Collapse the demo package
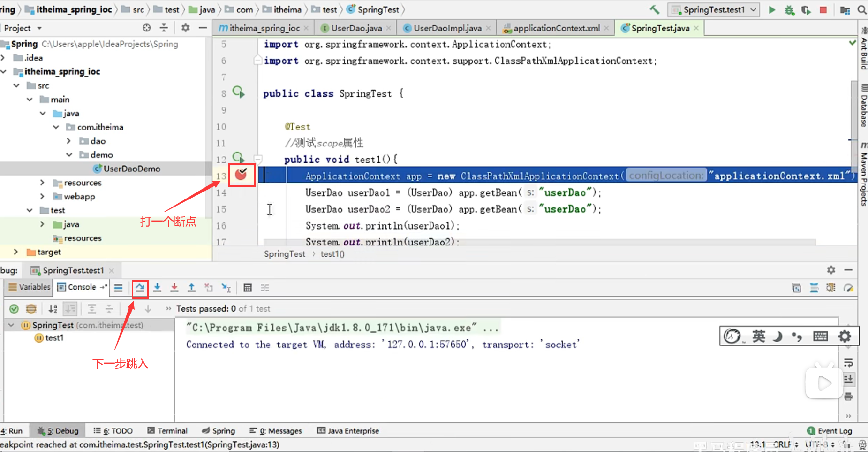 (69, 155)
